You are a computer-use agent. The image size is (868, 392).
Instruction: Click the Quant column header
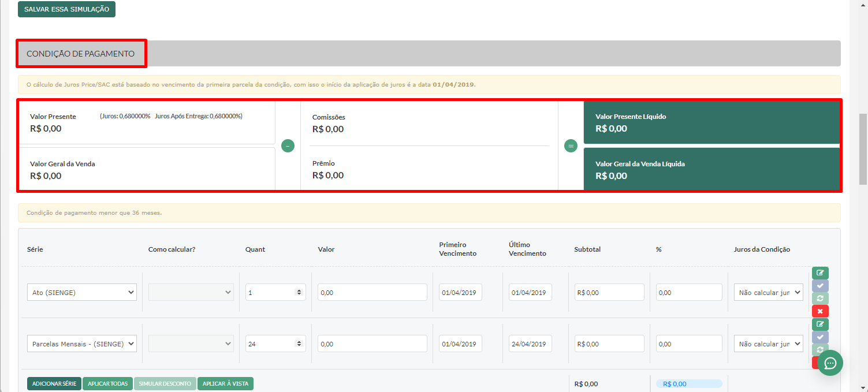tap(255, 249)
